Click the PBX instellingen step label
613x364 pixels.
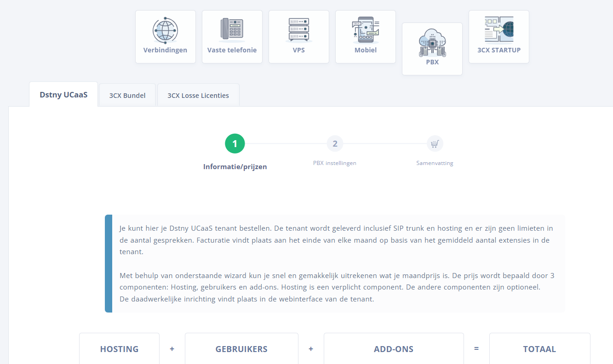click(335, 163)
